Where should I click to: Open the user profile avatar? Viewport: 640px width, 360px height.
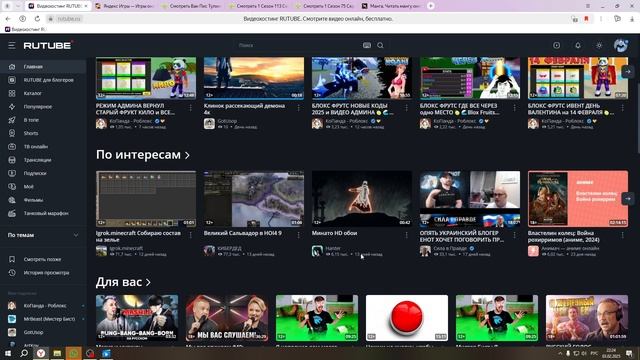tap(621, 45)
